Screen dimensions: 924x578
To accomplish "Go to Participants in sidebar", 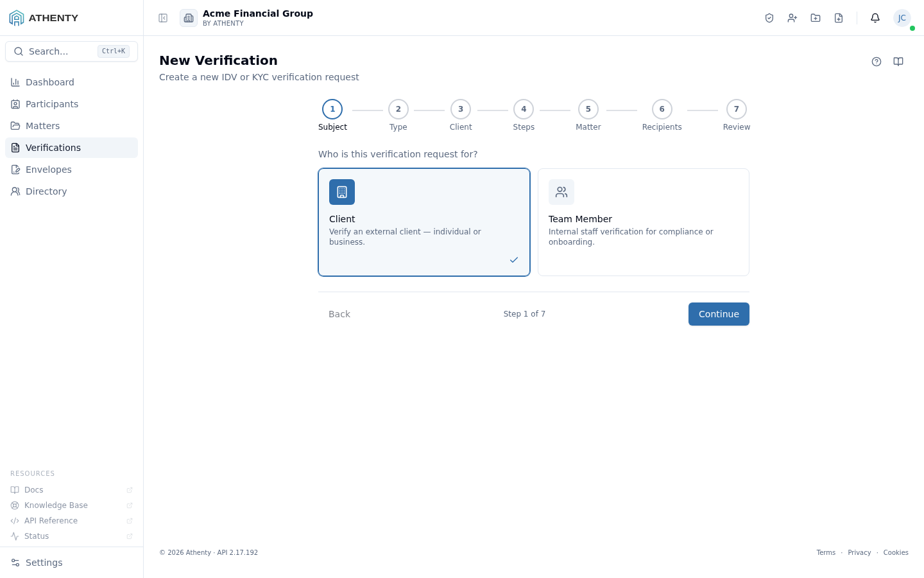I will pyautogui.click(x=71, y=104).
